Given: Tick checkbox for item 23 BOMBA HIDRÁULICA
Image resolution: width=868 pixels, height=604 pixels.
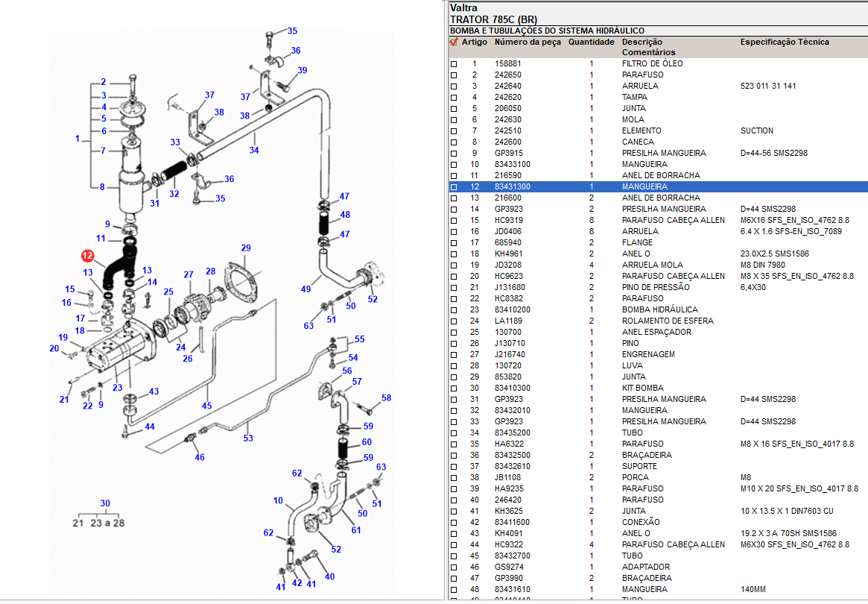Looking at the screenshot, I should (453, 310).
